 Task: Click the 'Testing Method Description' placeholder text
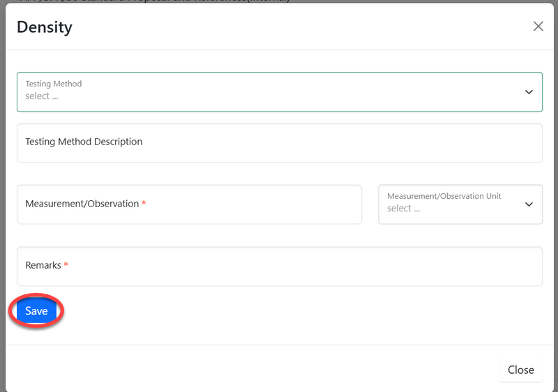pyautogui.click(x=84, y=142)
